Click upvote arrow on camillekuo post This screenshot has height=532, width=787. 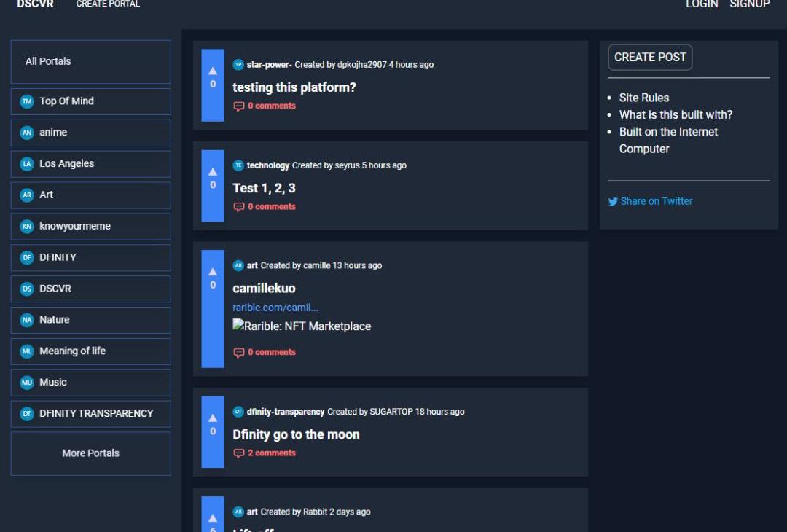[213, 272]
